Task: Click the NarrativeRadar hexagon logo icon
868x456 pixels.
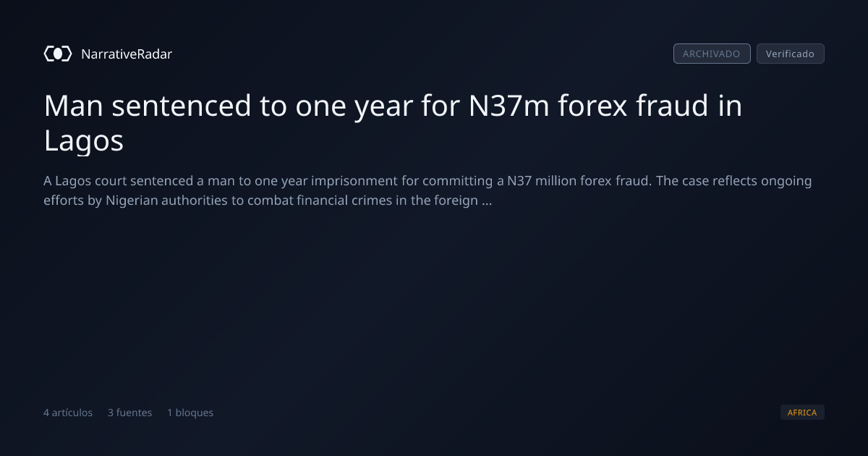Action: [x=58, y=54]
